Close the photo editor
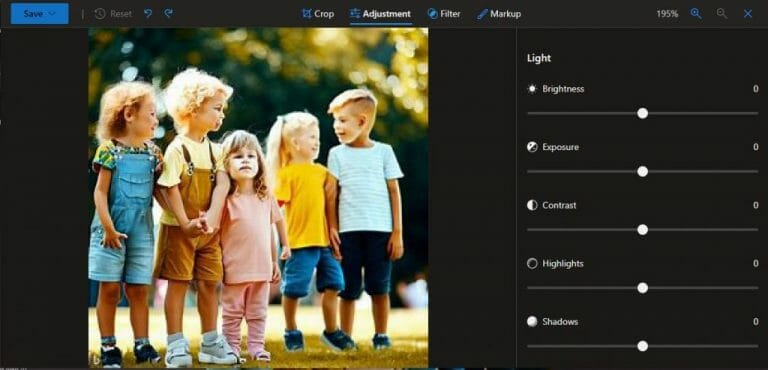768x370 pixels. 747,14
